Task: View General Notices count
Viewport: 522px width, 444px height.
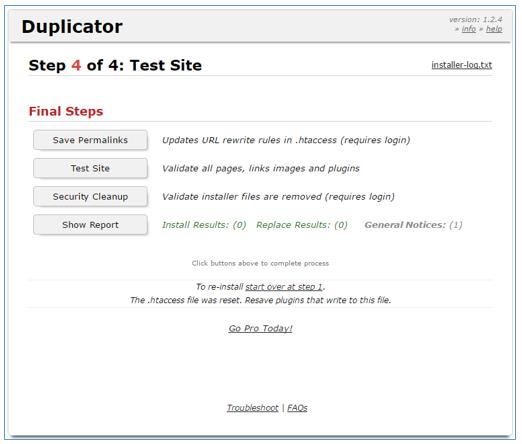Action: click(413, 225)
